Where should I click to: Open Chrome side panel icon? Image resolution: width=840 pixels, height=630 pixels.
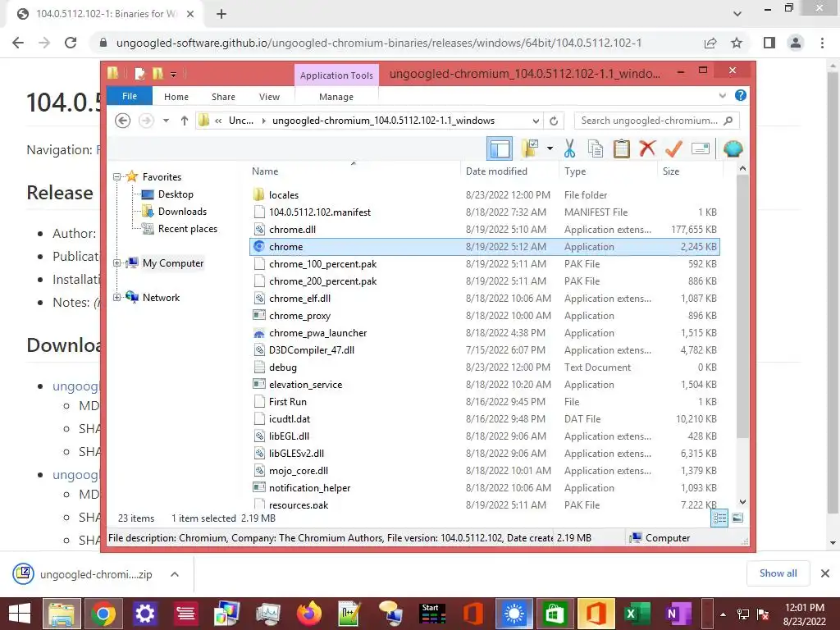(x=769, y=43)
